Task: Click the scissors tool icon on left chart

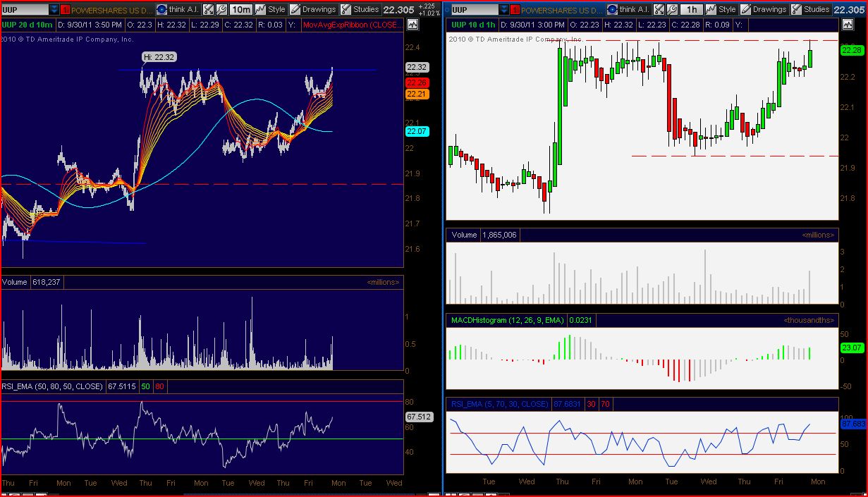Action: [x=208, y=9]
